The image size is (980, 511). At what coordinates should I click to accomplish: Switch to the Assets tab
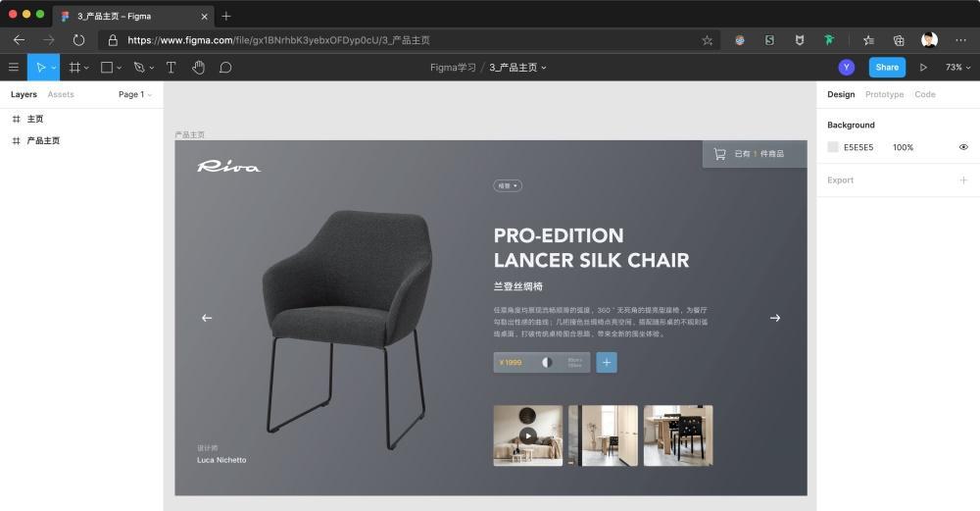point(61,94)
